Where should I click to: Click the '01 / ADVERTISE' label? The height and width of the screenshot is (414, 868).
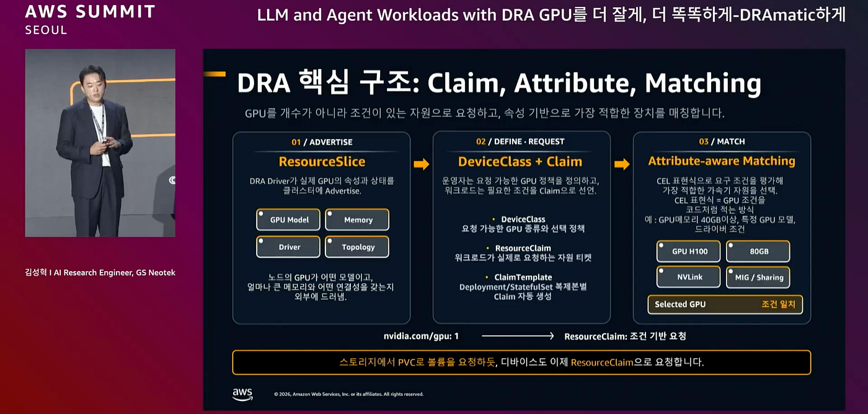click(x=322, y=142)
